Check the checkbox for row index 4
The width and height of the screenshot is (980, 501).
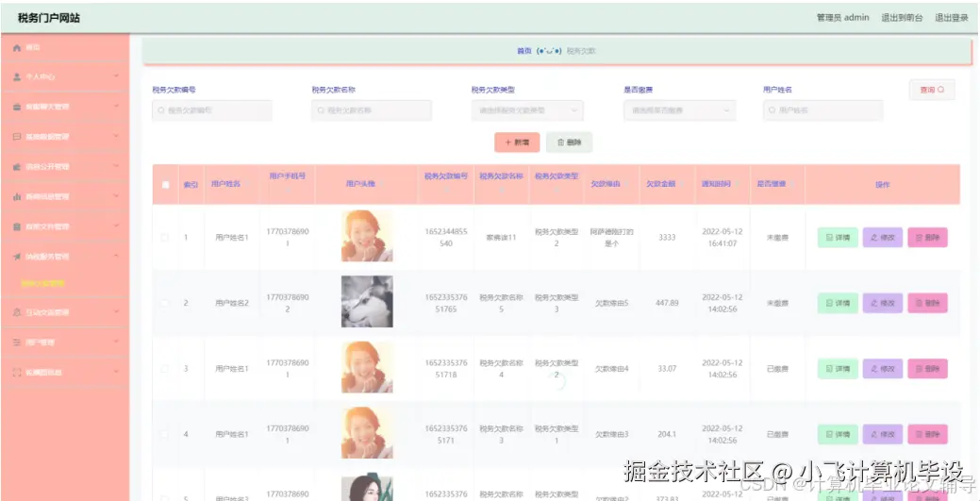pos(165,434)
